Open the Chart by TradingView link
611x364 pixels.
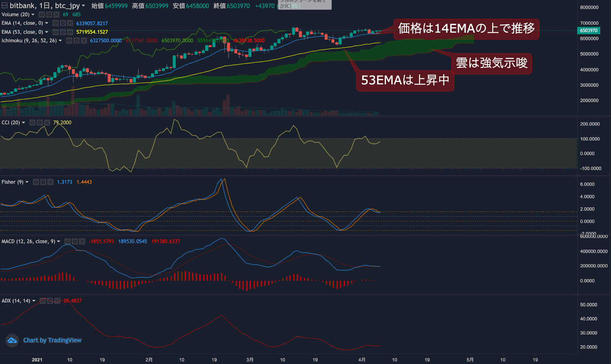(52, 340)
